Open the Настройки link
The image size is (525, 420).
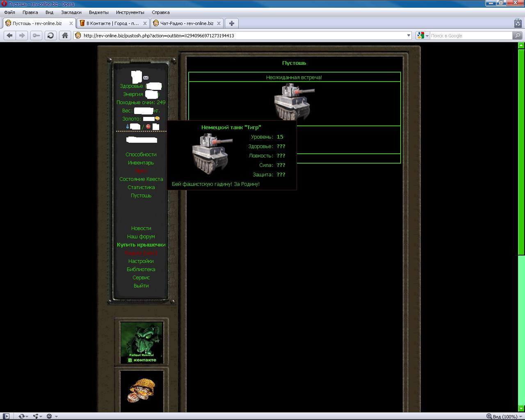(141, 261)
